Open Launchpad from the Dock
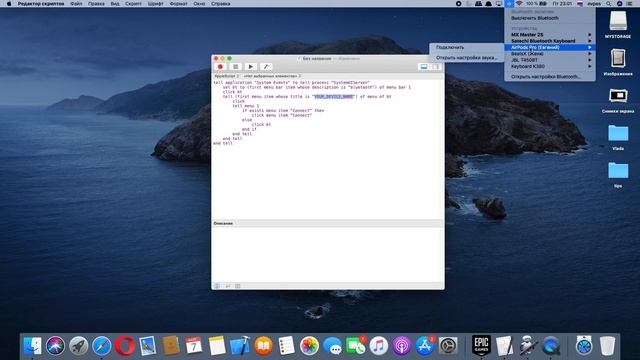The height and width of the screenshot is (360, 640). 78,346
